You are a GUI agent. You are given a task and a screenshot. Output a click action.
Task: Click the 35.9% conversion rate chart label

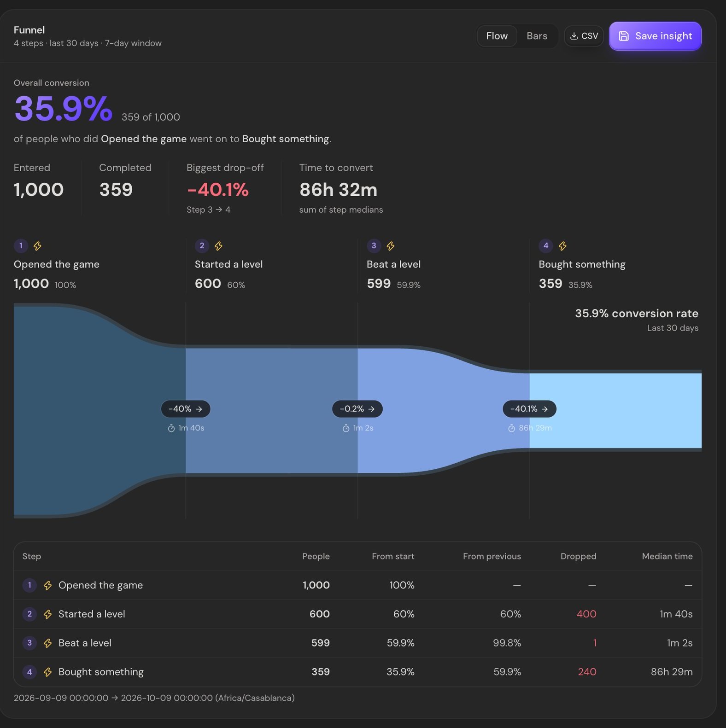coord(637,314)
